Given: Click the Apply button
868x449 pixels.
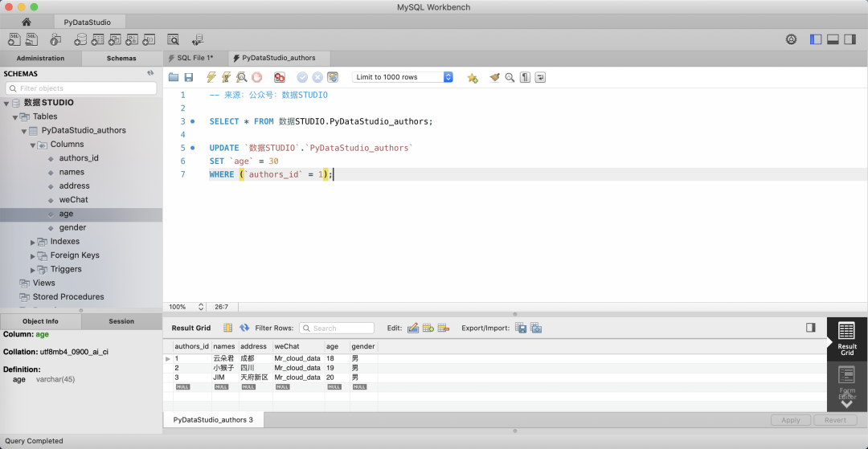Looking at the screenshot, I should pos(790,420).
